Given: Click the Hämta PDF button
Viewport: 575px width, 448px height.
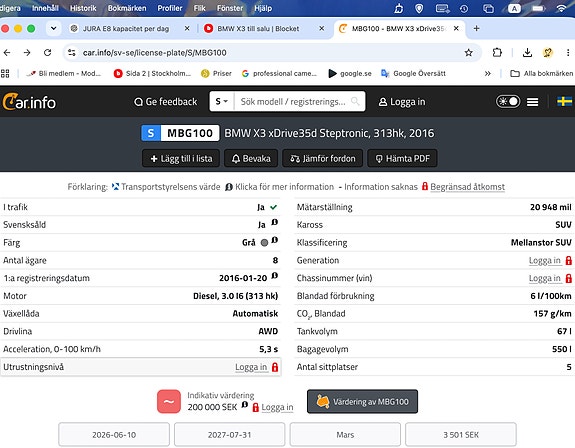Looking at the screenshot, I should (403, 158).
